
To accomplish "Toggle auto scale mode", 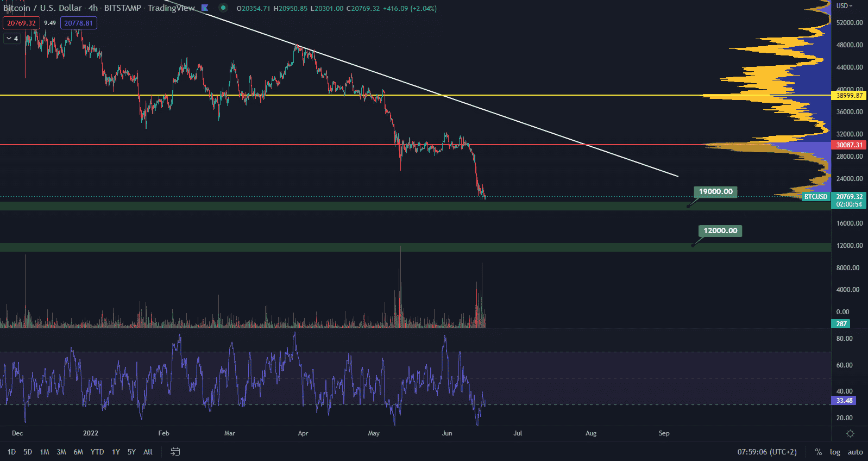I will 855,452.
